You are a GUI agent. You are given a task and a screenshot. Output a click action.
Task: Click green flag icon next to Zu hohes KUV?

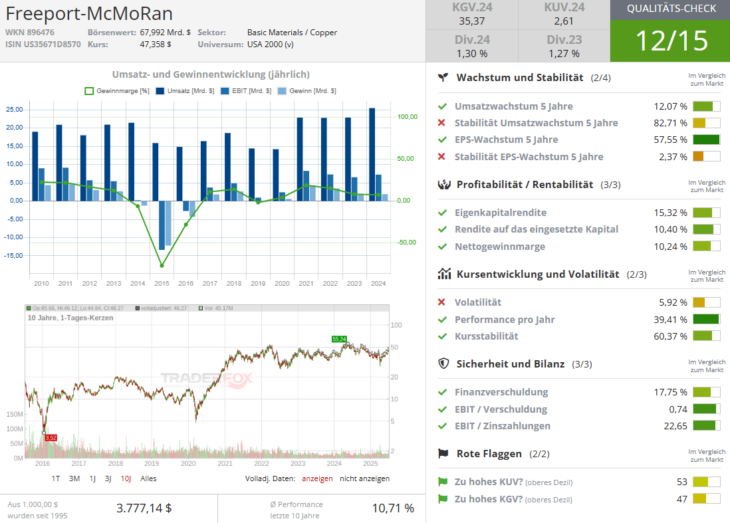click(442, 482)
